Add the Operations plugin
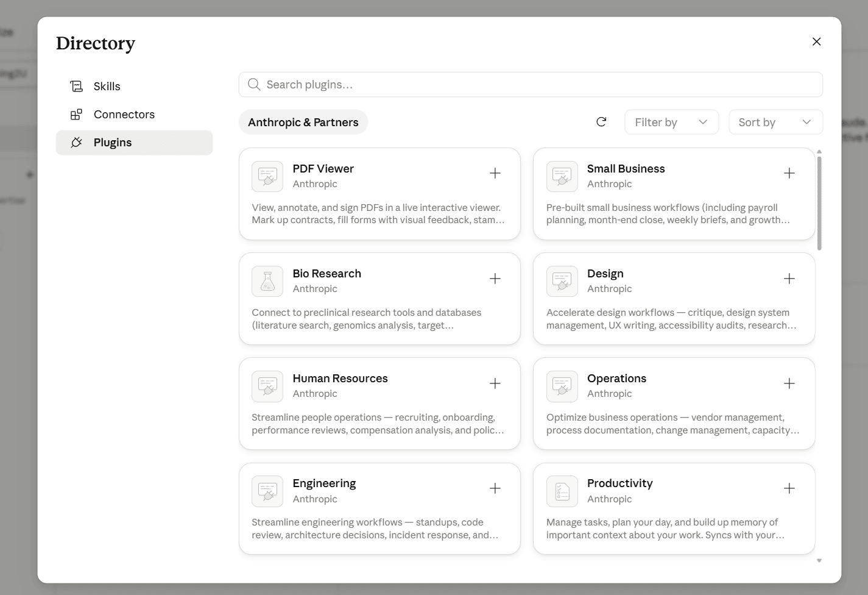The height and width of the screenshot is (595, 868). pyautogui.click(x=789, y=383)
